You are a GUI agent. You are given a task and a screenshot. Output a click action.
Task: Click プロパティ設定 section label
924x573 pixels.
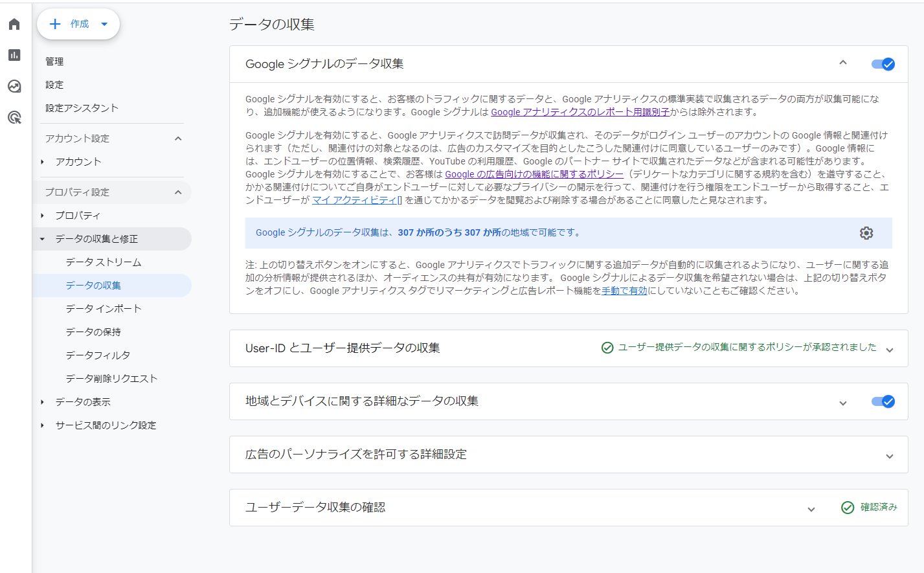point(77,192)
